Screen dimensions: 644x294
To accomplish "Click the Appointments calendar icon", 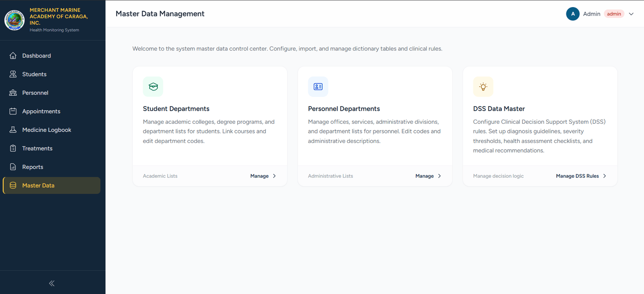I will click(13, 111).
